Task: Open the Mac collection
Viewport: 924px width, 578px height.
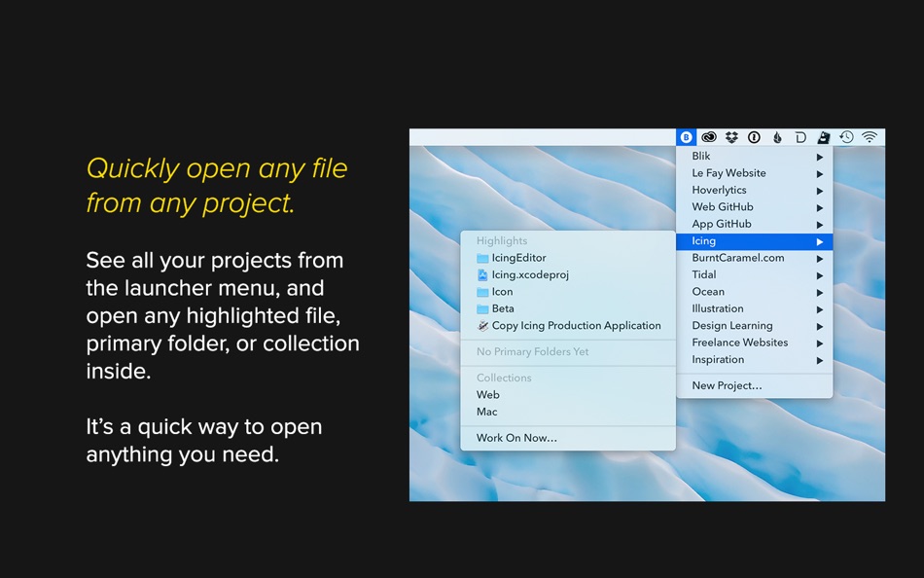Action: click(568, 412)
